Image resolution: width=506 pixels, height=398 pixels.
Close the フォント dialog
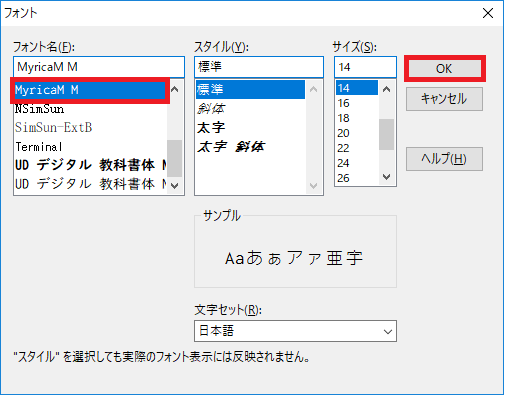tap(488, 13)
